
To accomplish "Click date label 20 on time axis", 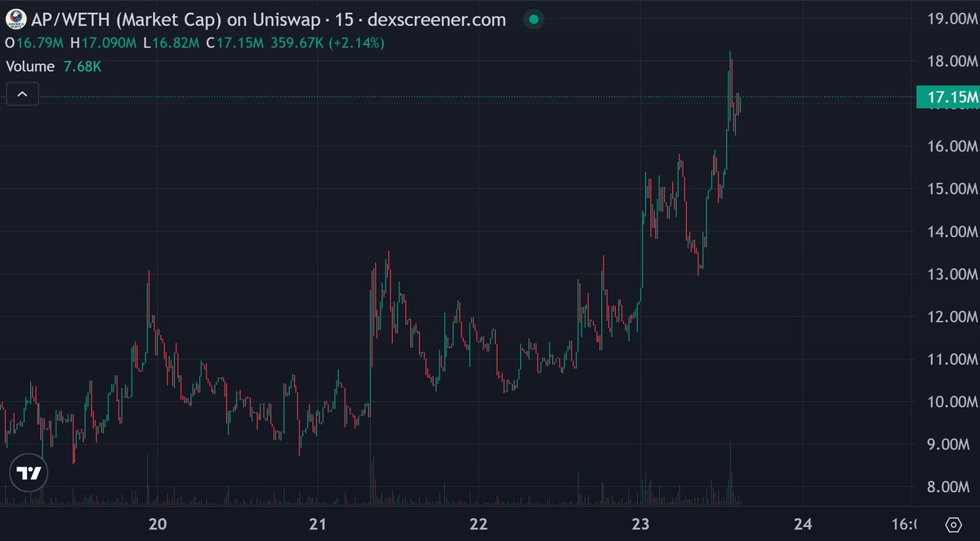I will 158,524.
